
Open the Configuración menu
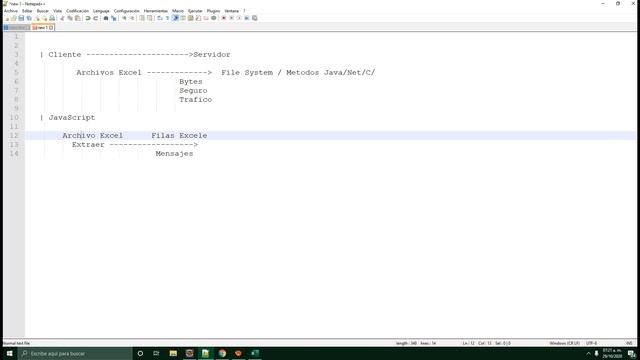[127, 11]
